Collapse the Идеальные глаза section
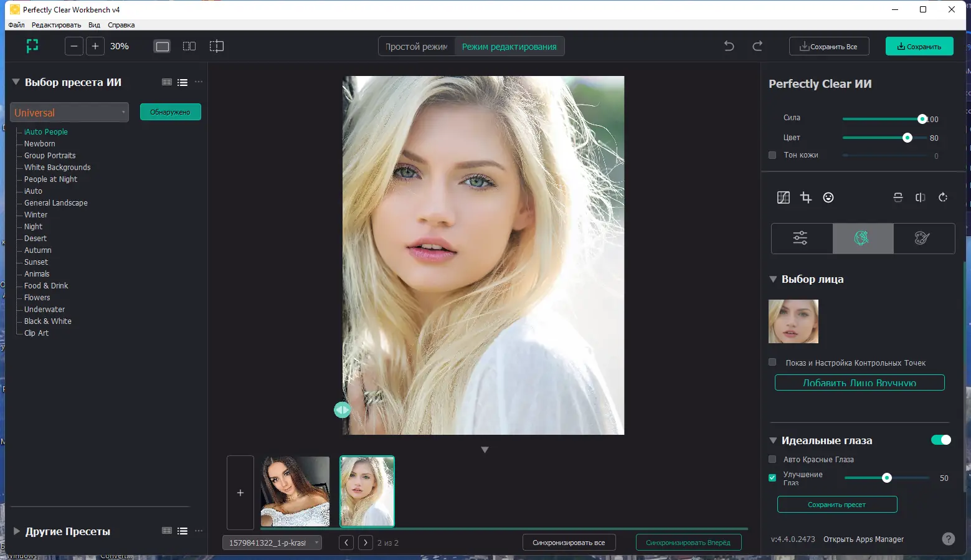This screenshot has height=560, width=971. (773, 440)
